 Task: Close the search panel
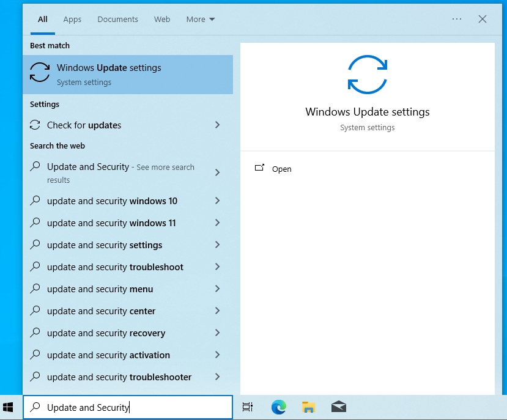[x=483, y=19]
